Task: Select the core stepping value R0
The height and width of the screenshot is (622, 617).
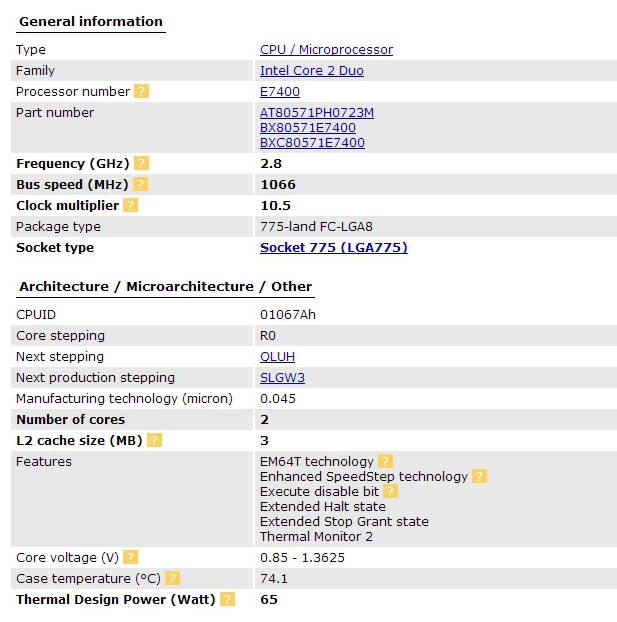Action: [267, 336]
